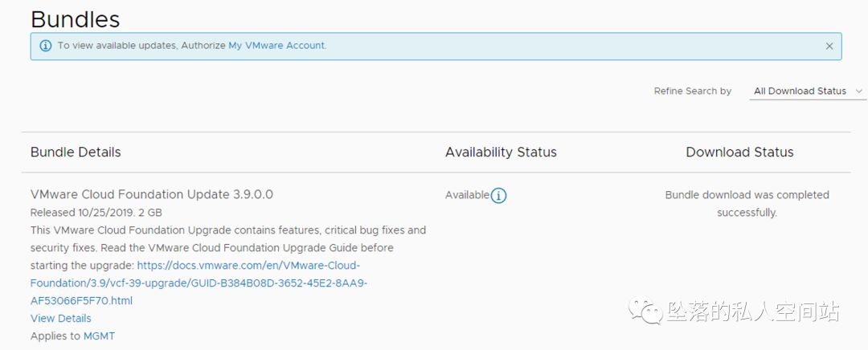Click the Refine Search by label

(x=692, y=92)
